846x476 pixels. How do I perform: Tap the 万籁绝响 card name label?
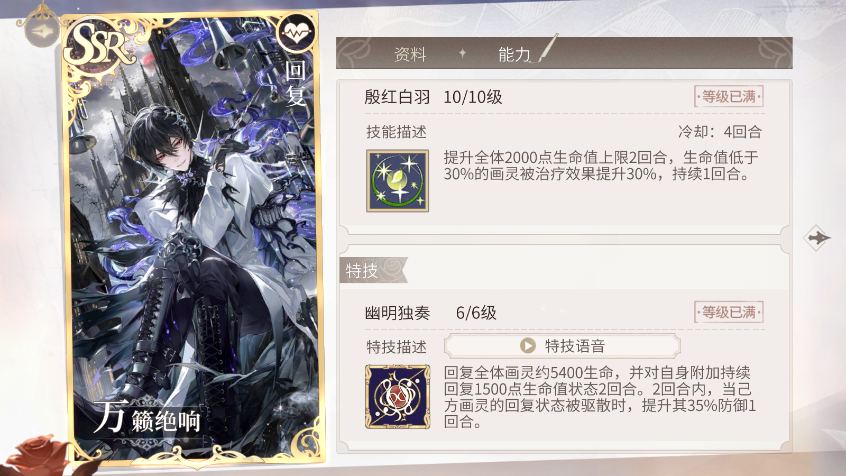pos(147,418)
